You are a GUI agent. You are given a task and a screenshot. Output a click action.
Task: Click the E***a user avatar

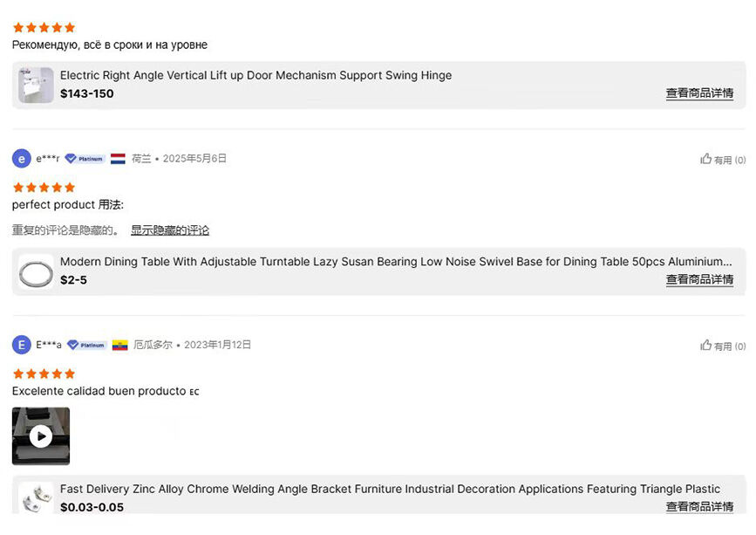pyautogui.click(x=21, y=345)
